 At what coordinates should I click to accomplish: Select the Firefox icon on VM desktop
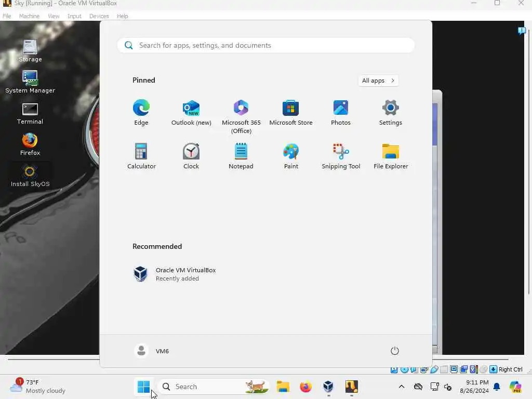pyautogui.click(x=30, y=144)
